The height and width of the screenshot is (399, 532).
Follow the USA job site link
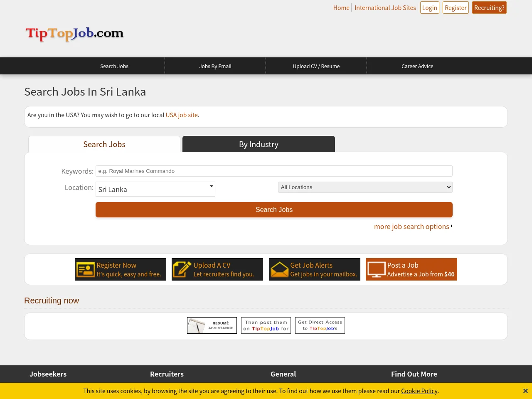pyautogui.click(x=182, y=115)
